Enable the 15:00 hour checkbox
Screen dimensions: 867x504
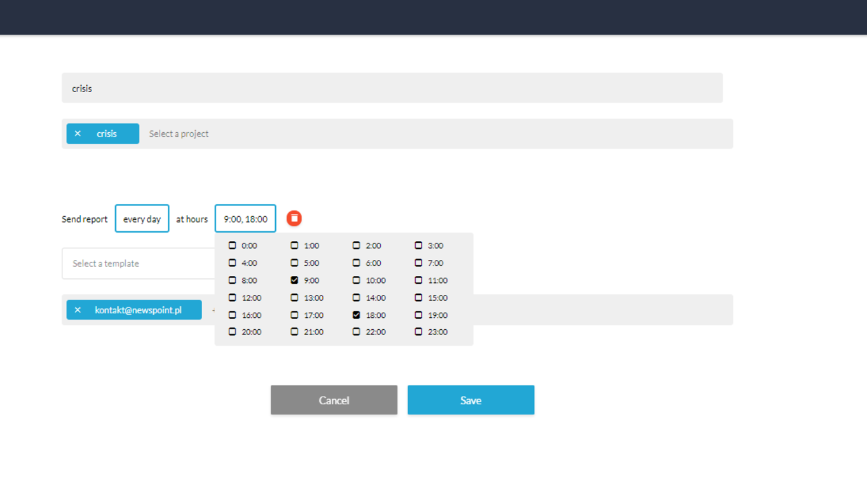pos(418,297)
